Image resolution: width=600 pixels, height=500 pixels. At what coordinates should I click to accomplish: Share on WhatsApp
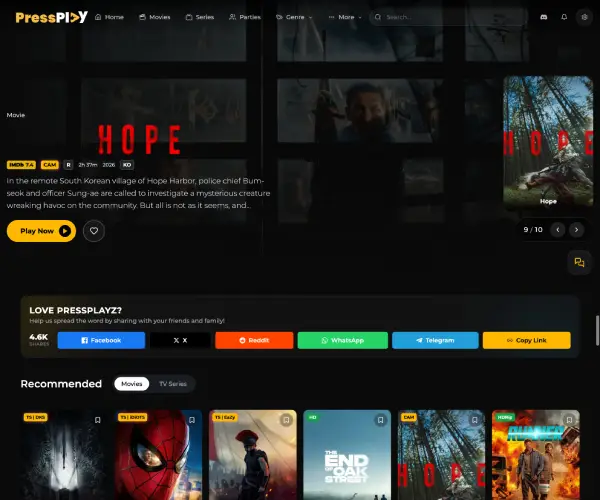tap(342, 340)
